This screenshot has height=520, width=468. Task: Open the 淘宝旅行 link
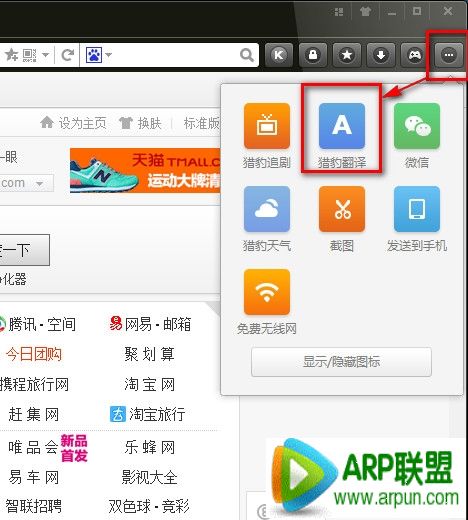[x=157, y=414]
